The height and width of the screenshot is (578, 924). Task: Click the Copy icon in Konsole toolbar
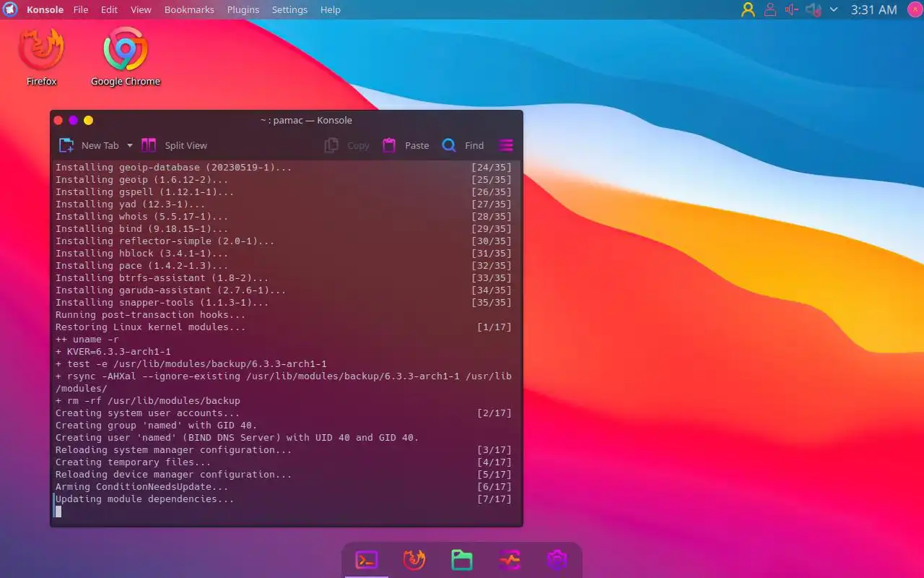tap(331, 145)
